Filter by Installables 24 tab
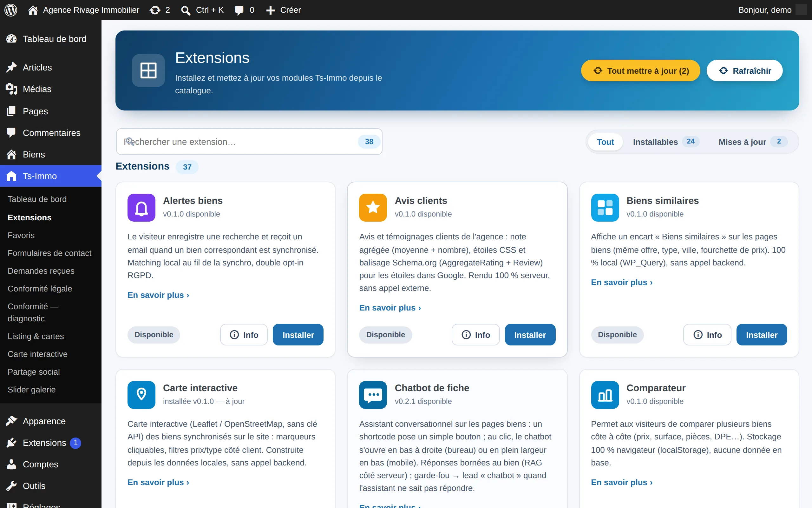The image size is (812, 508). (666, 142)
